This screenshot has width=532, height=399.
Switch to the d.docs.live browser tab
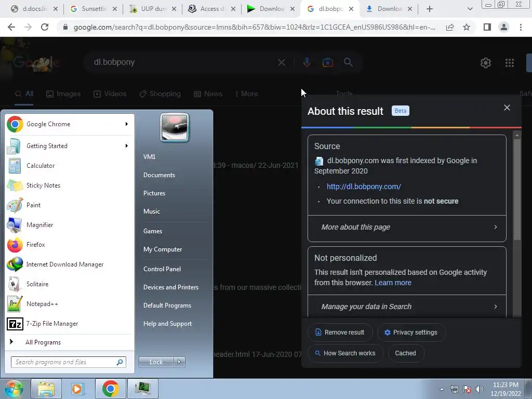[33, 9]
